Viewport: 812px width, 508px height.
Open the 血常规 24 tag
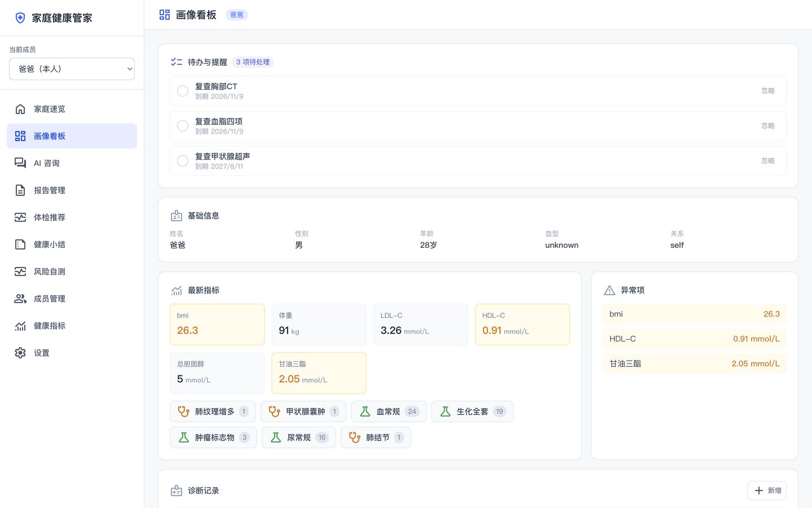click(x=389, y=411)
